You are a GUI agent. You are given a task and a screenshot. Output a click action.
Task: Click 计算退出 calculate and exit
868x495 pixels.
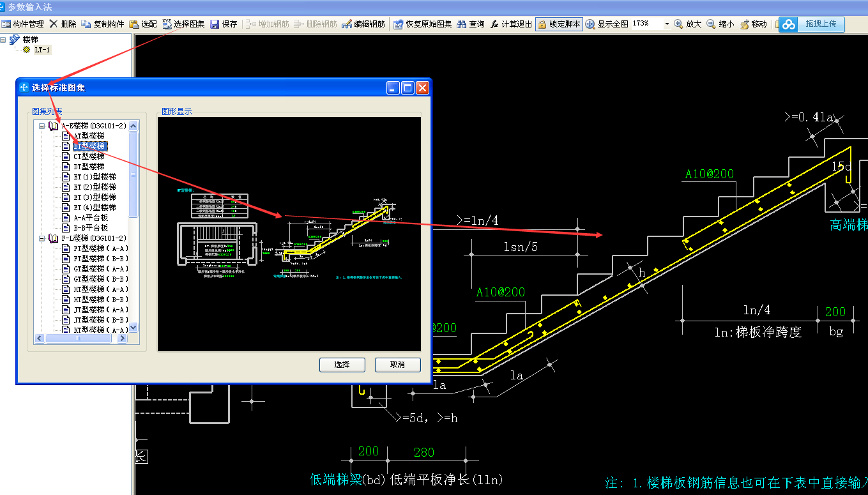click(x=511, y=24)
